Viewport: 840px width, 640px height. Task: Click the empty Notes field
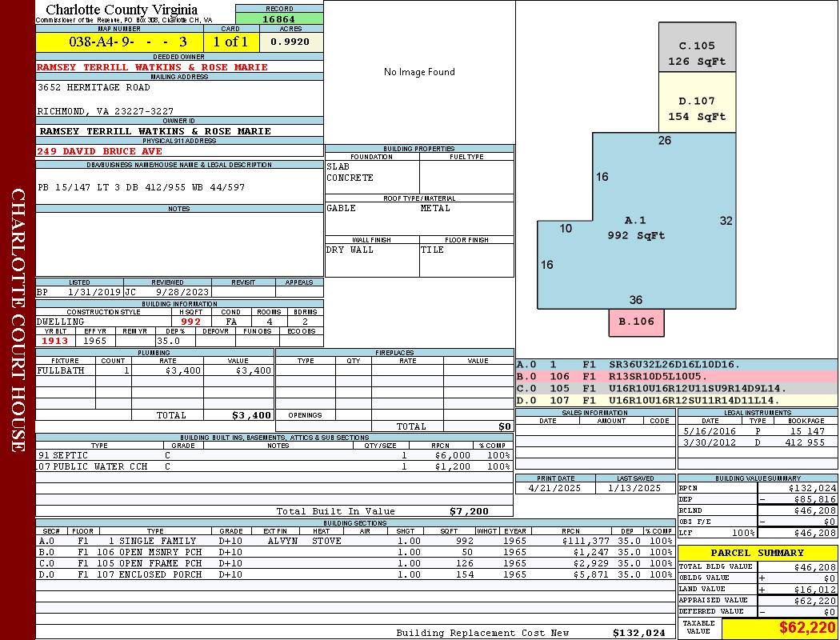click(179, 244)
